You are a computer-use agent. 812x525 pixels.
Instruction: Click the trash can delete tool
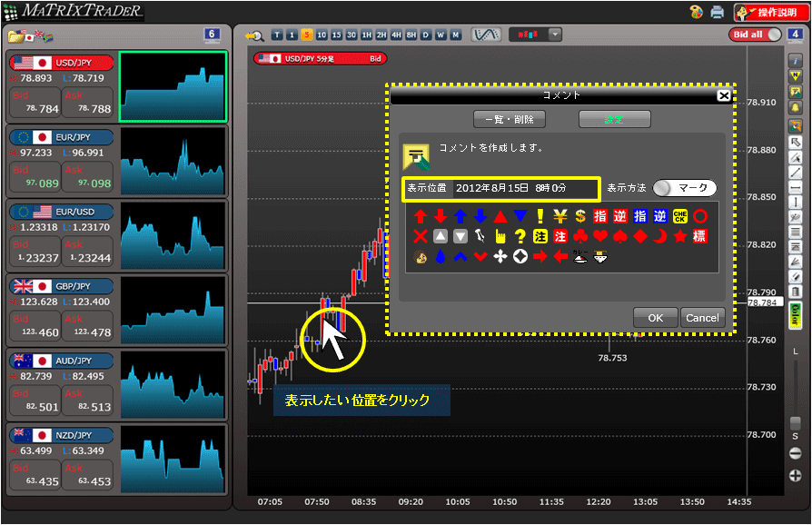[795, 292]
